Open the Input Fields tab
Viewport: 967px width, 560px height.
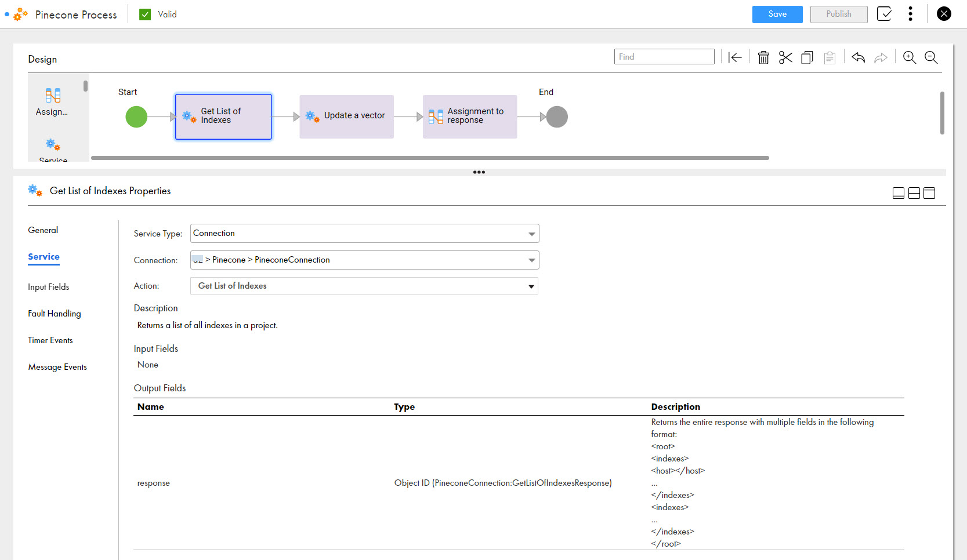(x=48, y=287)
